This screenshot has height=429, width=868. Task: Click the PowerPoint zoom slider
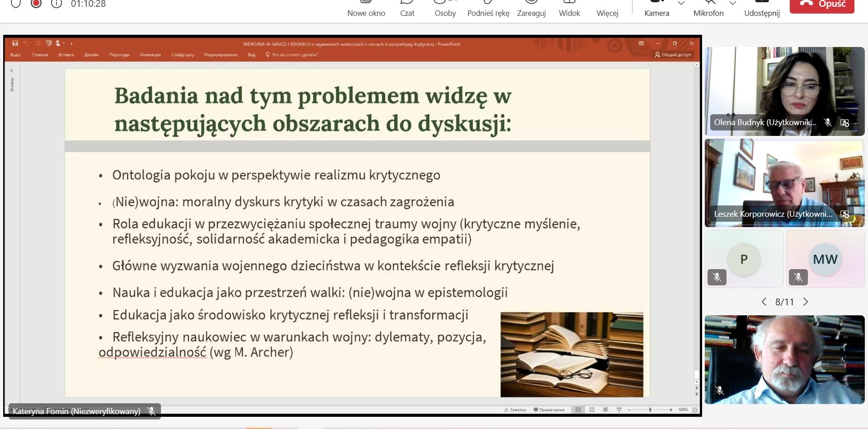coord(650,410)
